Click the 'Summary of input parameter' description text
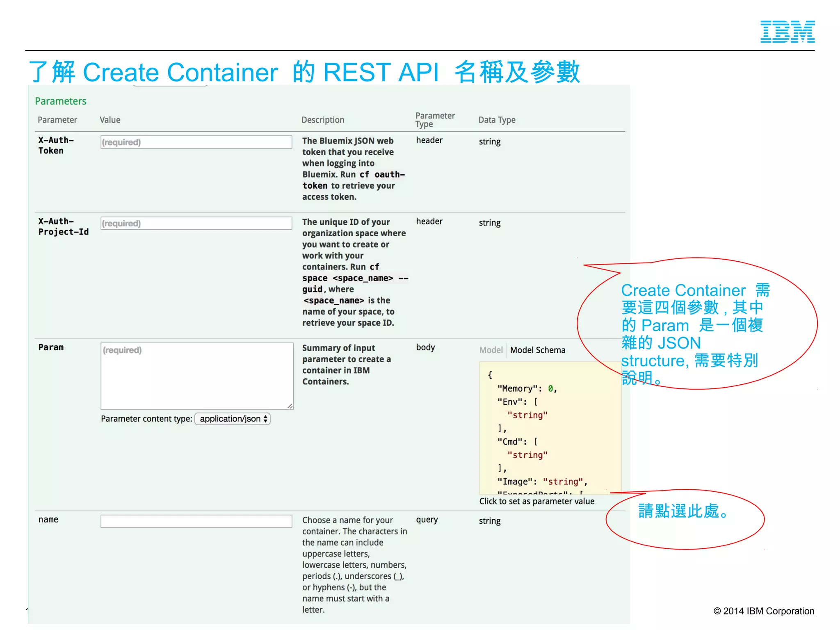This screenshot has width=840, height=630. pyautogui.click(x=347, y=365)
